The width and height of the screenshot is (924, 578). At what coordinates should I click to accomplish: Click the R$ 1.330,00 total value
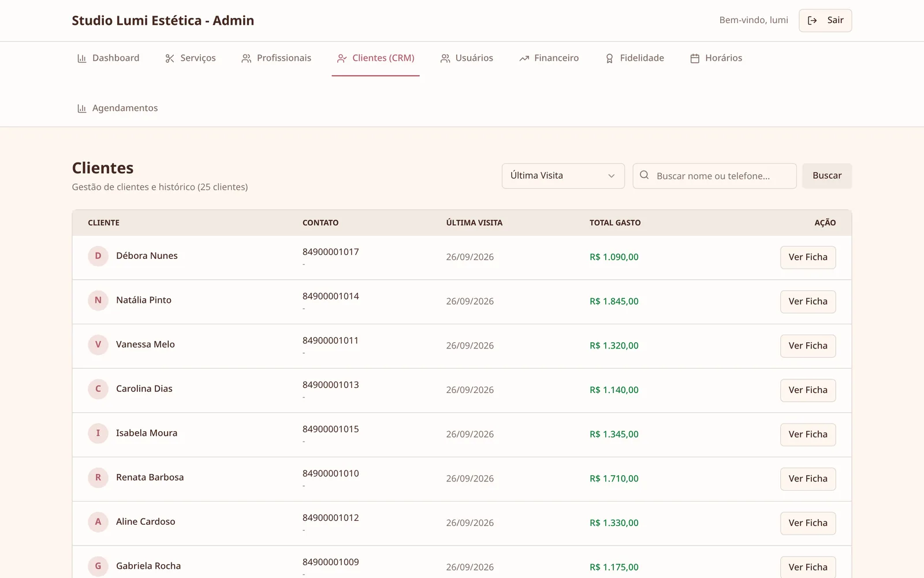614,523
